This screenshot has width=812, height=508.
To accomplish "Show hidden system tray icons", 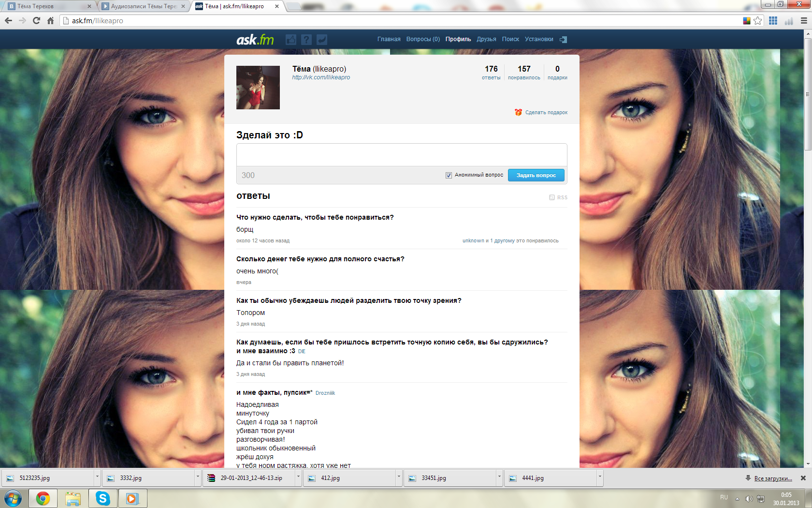I will click(737, 498).
